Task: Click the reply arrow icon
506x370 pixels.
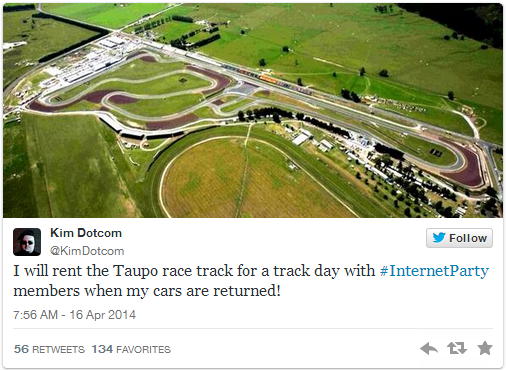Action: [x=429, y=349]
